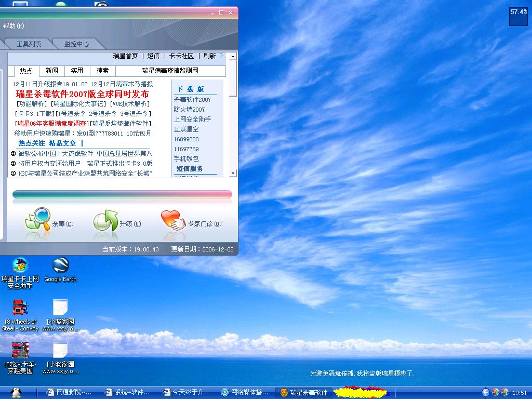The height and width of the screenshot is (399, 532).
Task: Open 精品文章 section link
Action: tap(62, 143)
